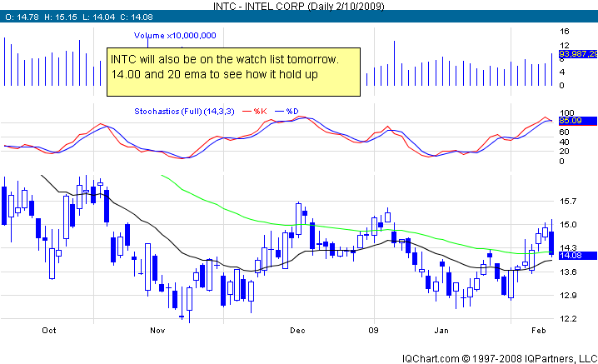This screenshot has height=364, width=598.
Task: Click the 40 label on stochastic axis
Action: coord(565,142)
